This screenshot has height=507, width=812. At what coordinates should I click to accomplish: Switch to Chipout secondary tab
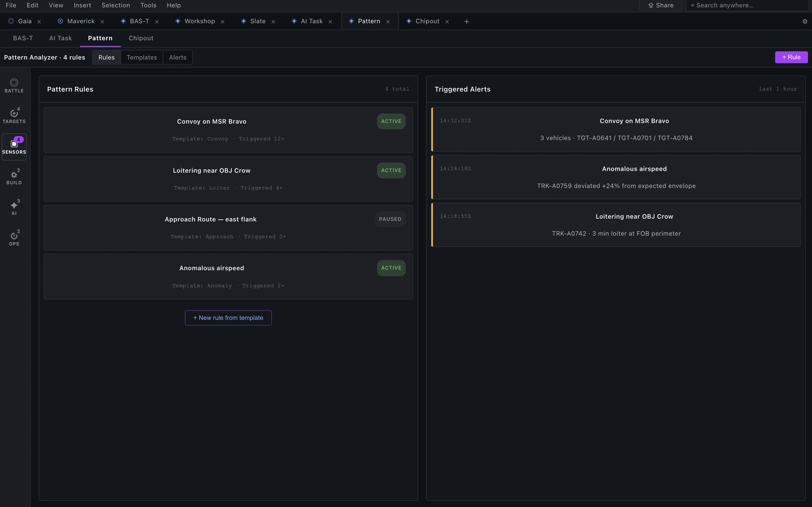pos(141,39)
